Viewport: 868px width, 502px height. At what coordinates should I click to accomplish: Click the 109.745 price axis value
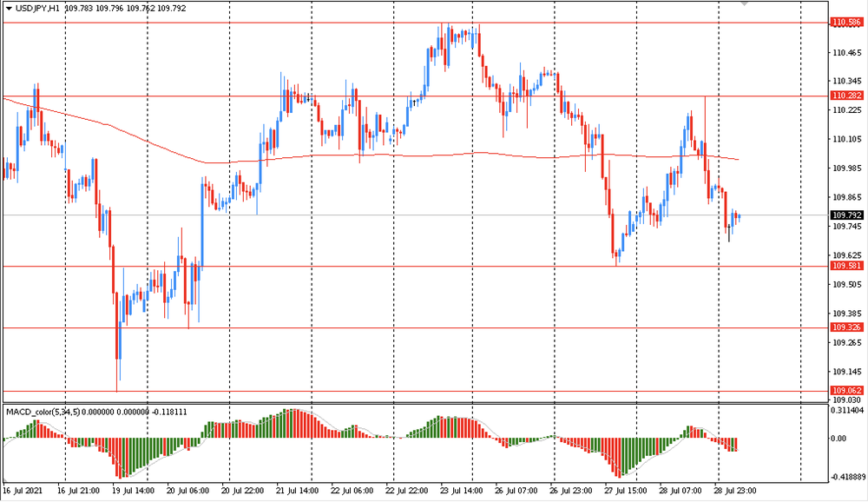847,227
